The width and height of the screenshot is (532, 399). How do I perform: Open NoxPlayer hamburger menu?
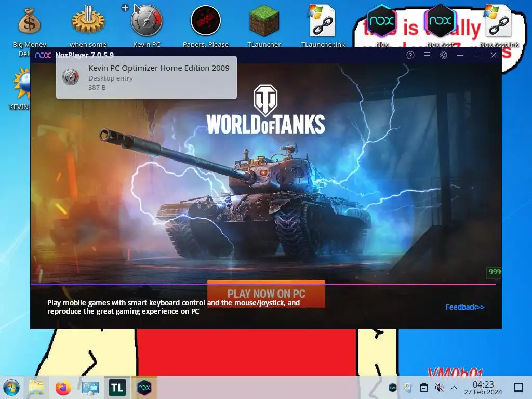pos(427,55)
